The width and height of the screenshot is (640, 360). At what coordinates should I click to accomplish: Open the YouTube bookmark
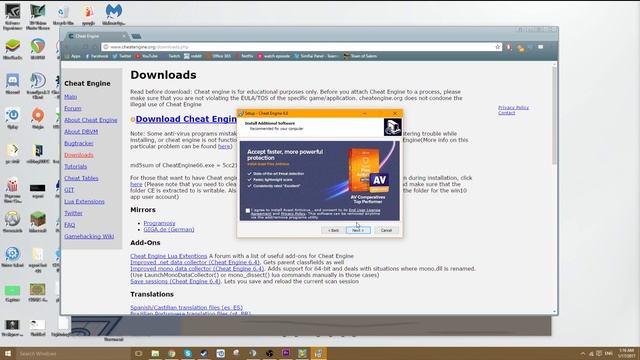(x=147, y=56)
